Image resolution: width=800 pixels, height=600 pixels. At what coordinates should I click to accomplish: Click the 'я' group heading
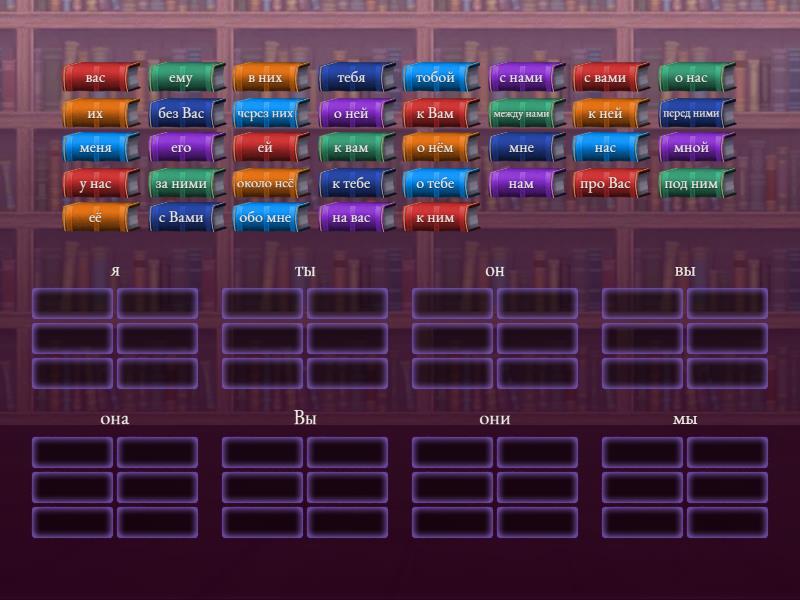point(115,271)
